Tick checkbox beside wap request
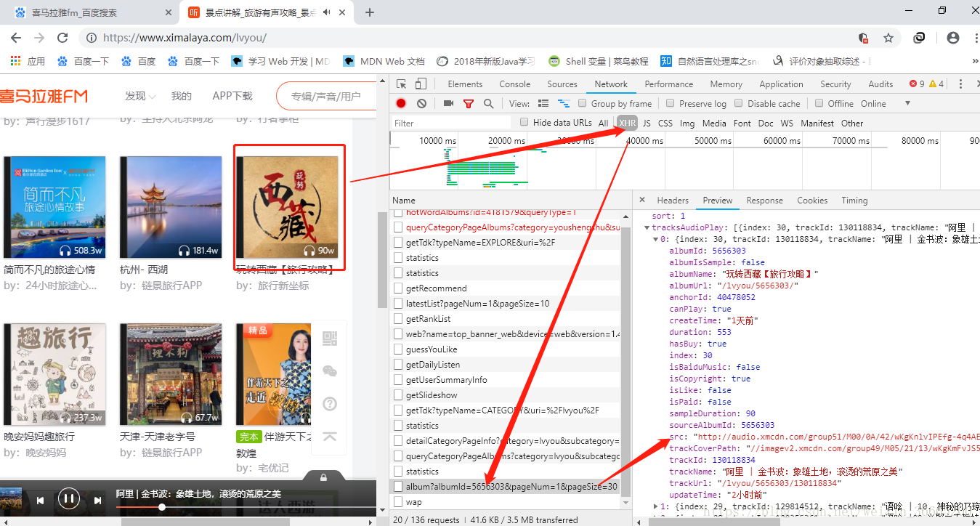Image resolution: width=980 pixels, height=526 pixels. (398, 502)
